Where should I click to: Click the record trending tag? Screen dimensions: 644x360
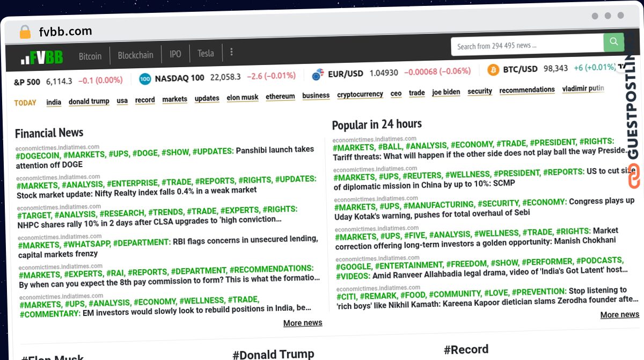145,100
